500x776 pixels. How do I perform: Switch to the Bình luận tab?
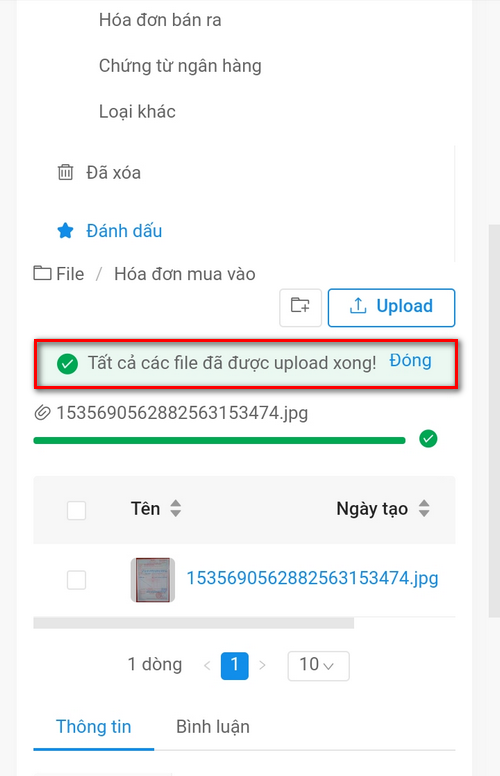(213, 727)
